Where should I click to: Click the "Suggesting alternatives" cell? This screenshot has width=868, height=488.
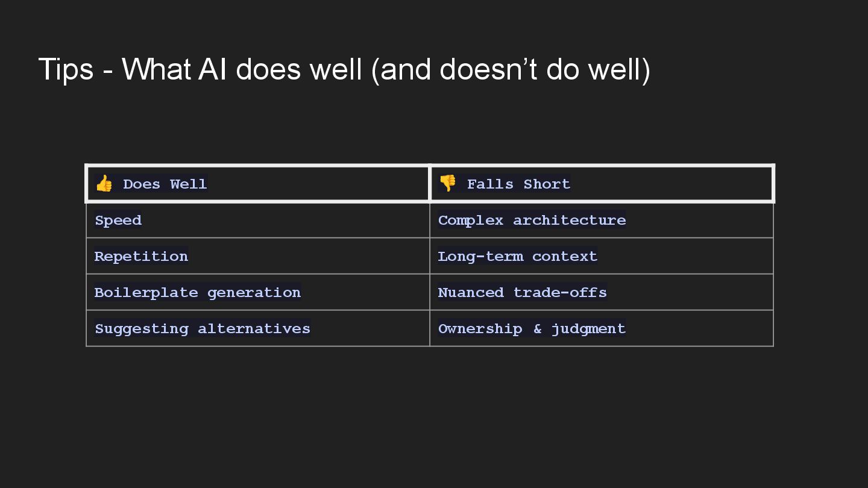pos(203,329)
